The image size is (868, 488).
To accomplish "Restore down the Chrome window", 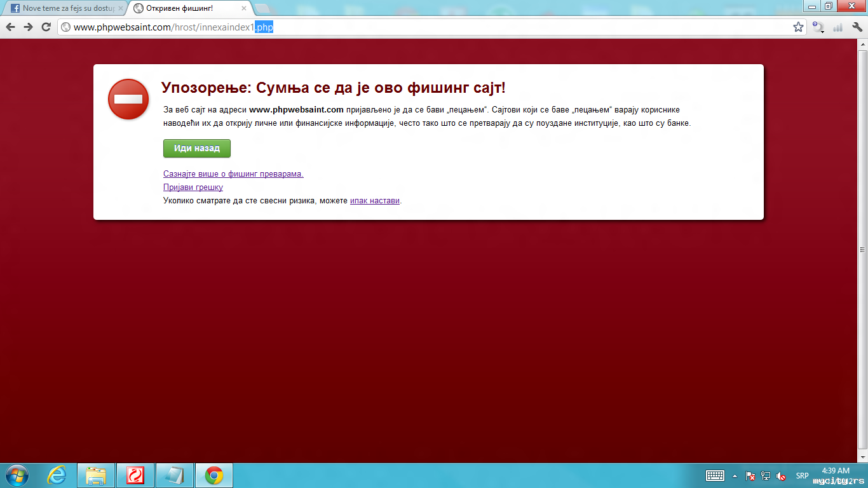I will pos(829,6).
